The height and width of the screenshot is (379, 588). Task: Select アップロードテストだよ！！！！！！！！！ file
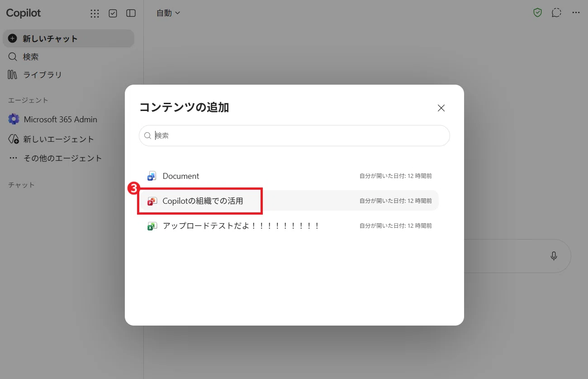tap(289, 226)
